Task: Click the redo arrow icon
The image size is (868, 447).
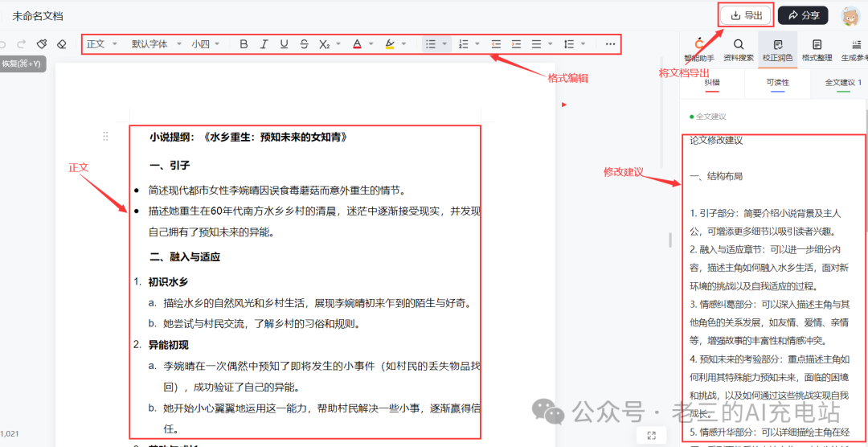Action: [x=21, y=44]
